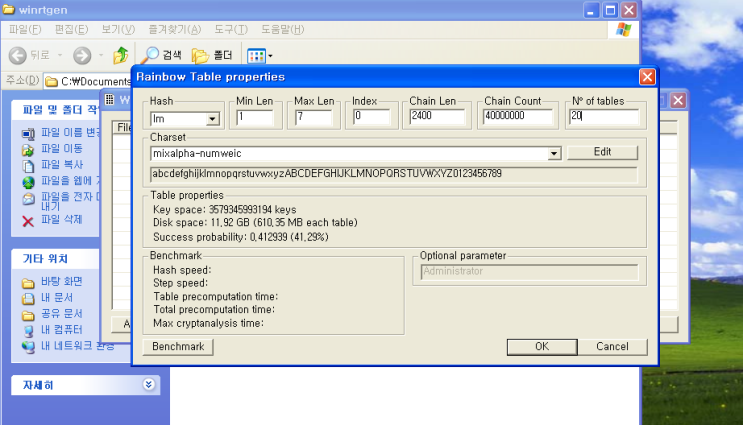The width and height of the screenshot is (743, 425).
Task: Click the Benchmark button
Action: pos(178,347)
